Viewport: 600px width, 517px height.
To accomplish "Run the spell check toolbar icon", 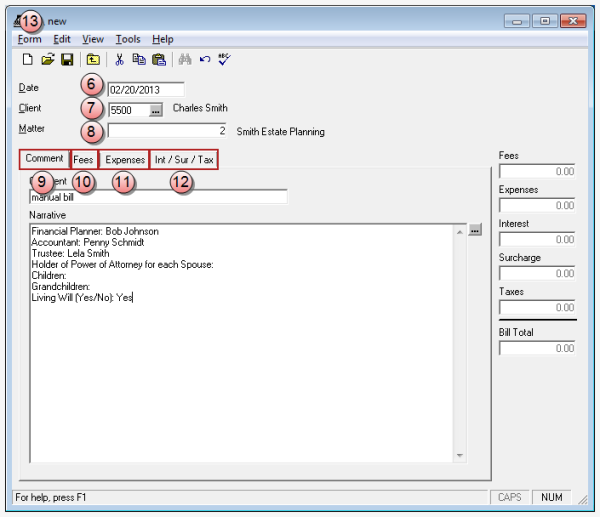I will tap(224, 60).
